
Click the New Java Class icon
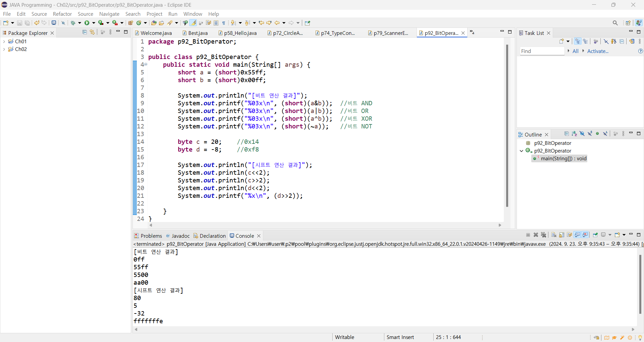coord(139,23)
